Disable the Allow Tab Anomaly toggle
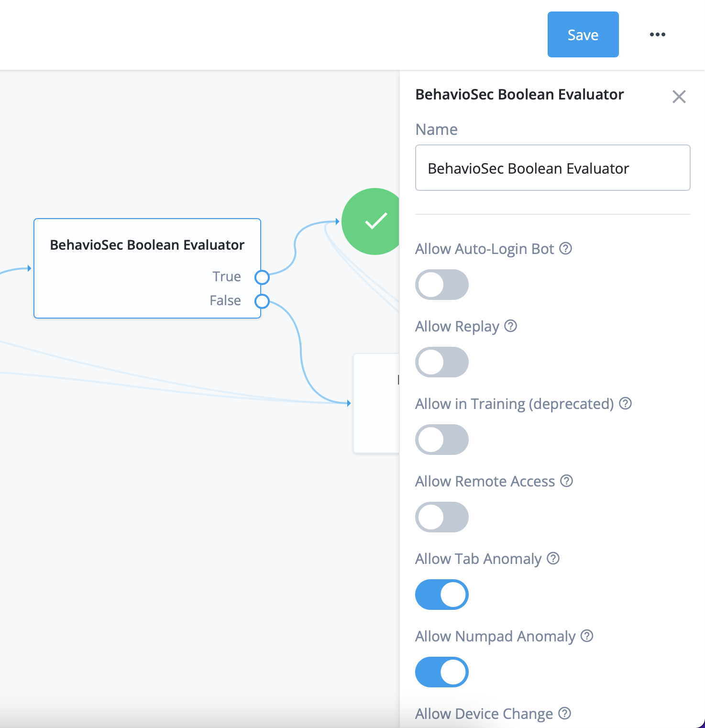Image resolution: width=705 pixels, height=728 pixels. point(441,595)
